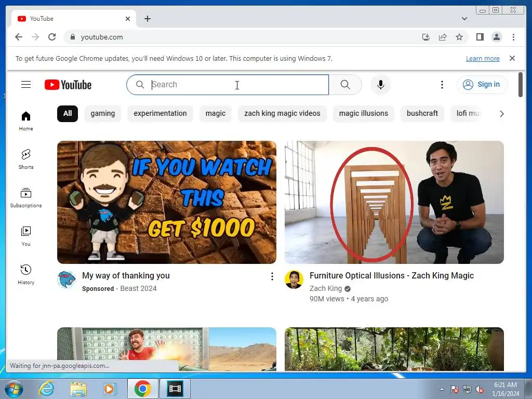The width and height of the screenshot is (532, 399).
Task: Click the YouTube logo
Action: tap(68, 85)
